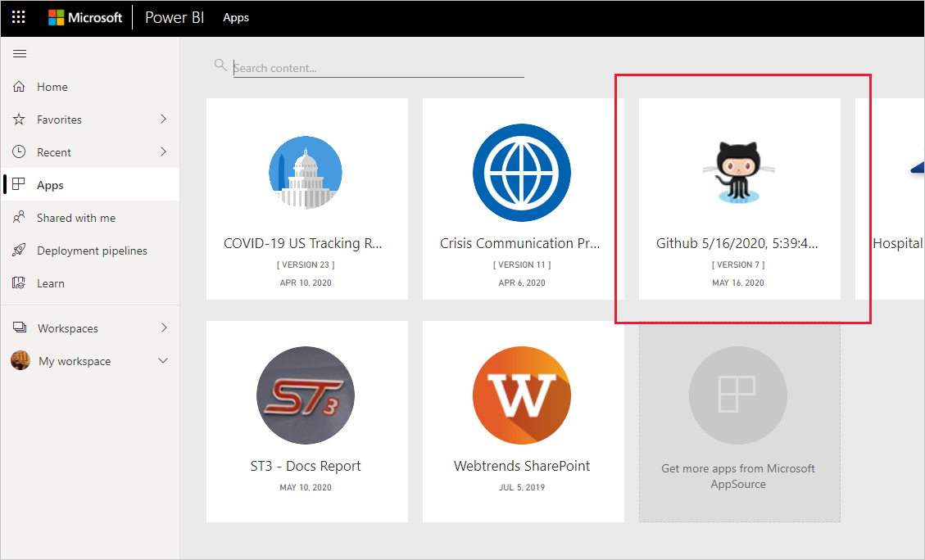Open Shared with me

[x=90, y=218]
